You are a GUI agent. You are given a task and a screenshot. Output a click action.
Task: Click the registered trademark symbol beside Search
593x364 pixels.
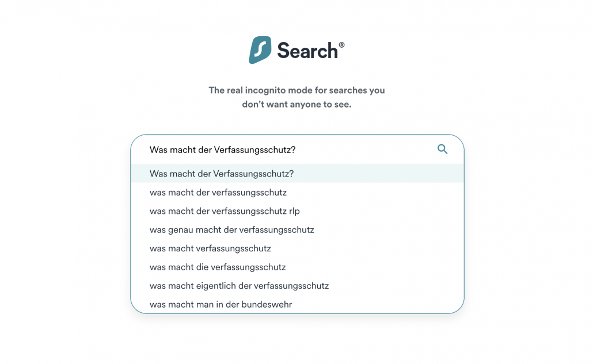coord(342,44)
